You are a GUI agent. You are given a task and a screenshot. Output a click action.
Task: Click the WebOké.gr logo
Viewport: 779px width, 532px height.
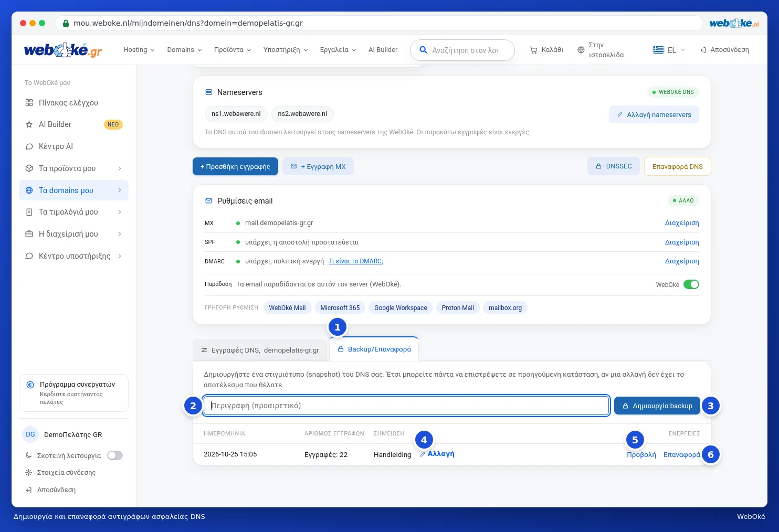point(63,50)
